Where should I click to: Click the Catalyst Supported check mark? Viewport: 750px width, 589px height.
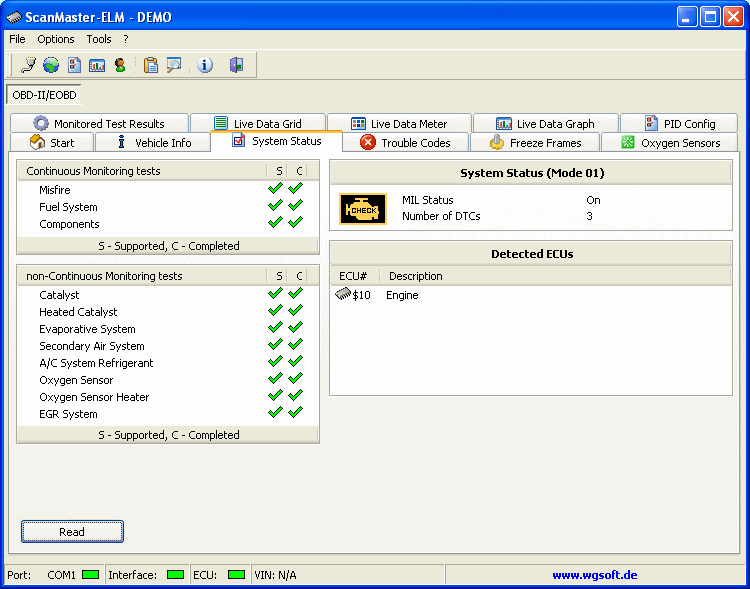pos(275,293)
